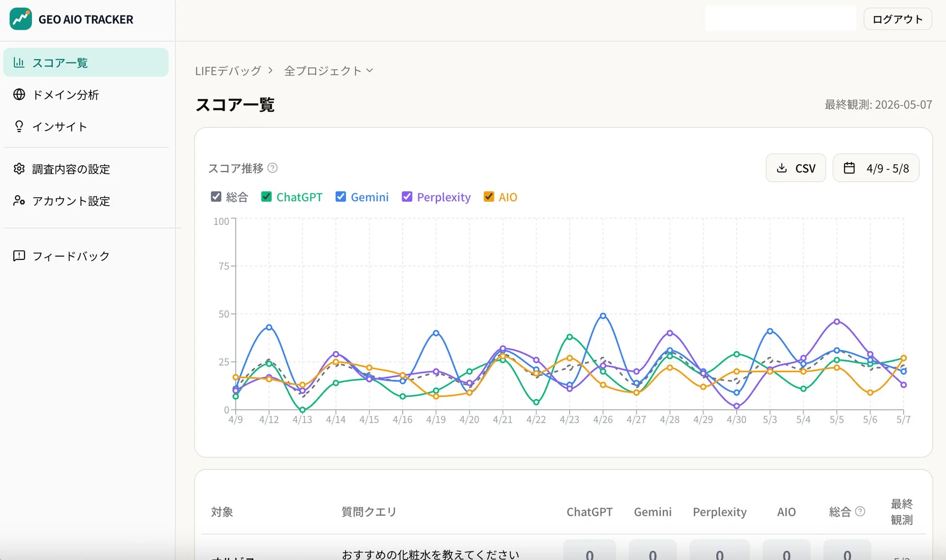Toggle the ChatGPT series checkbox
This screenshot has height=560, width=946.
(266, 197)
